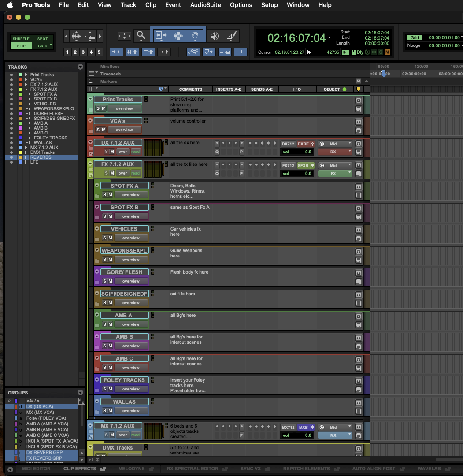Add a marker with plus icon
Image resolution: width=463 pixels, height=476 pixels.
pyautogui.click(x=367, y=81)
